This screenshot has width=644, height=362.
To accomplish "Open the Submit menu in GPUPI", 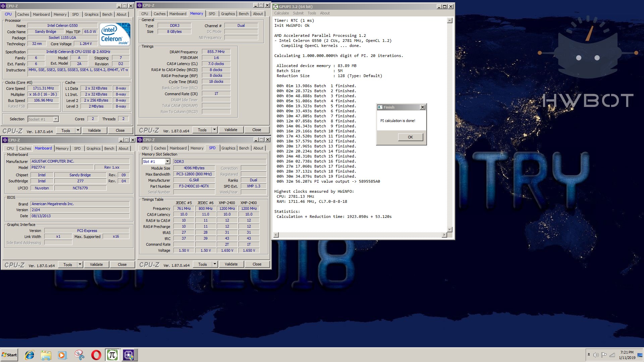I will click(x=298, y=13).
